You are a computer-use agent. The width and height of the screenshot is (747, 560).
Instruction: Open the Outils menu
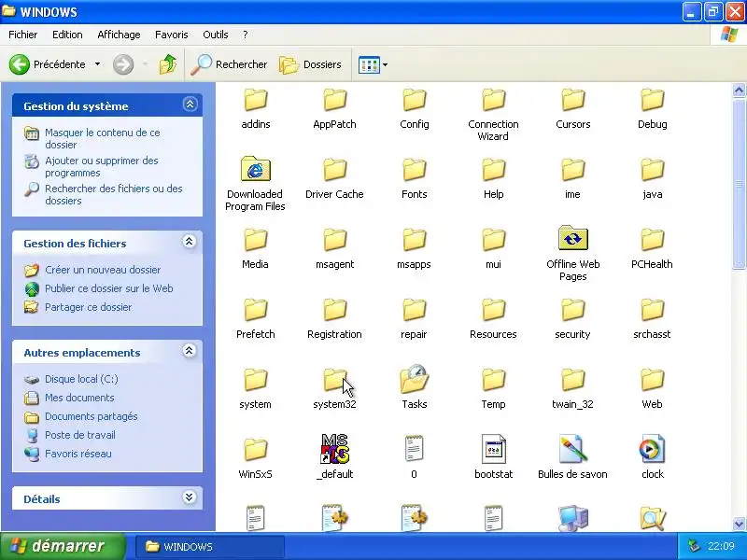pos(216,35)
